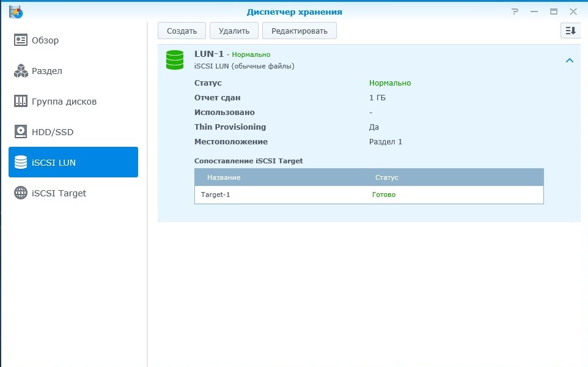Click the LUN-1 title heading
Viewport: 588px width, 367px height.
tap(208, 54)
